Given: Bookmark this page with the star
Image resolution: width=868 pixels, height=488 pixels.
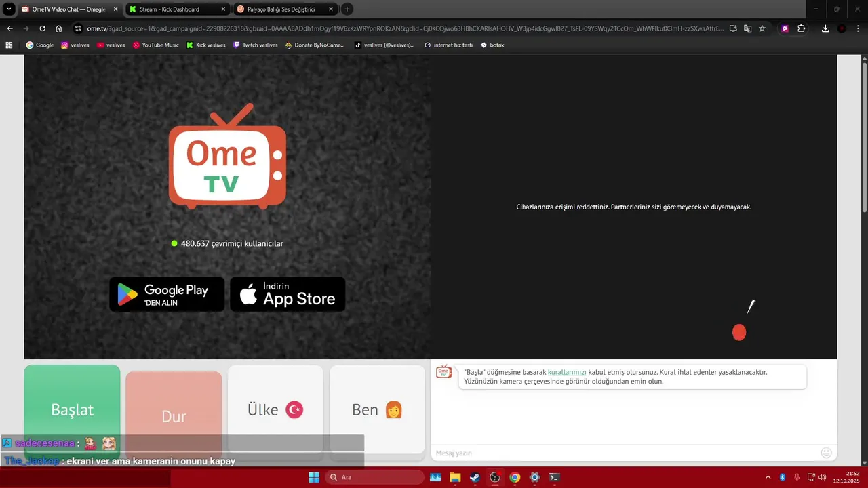Looking at the screenshot, I should click(762, 28).
